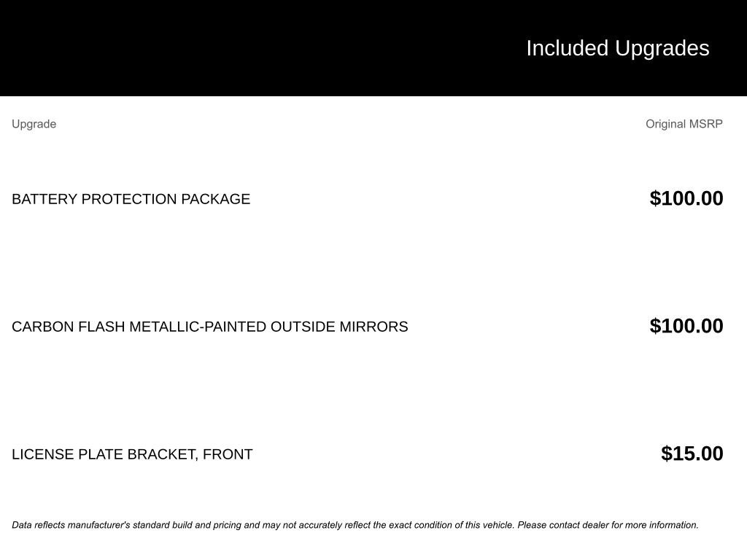This screenshot has width=747, height=560.
Task: Click the word FRONT in third upgrade
Action: (228, 454)
